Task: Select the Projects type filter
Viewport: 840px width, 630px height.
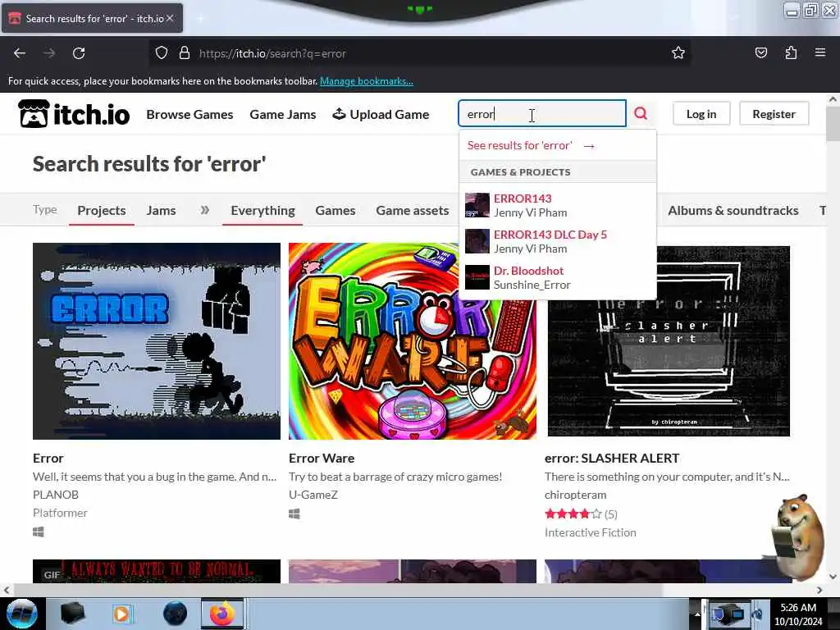Action: (x=101, y=211)
